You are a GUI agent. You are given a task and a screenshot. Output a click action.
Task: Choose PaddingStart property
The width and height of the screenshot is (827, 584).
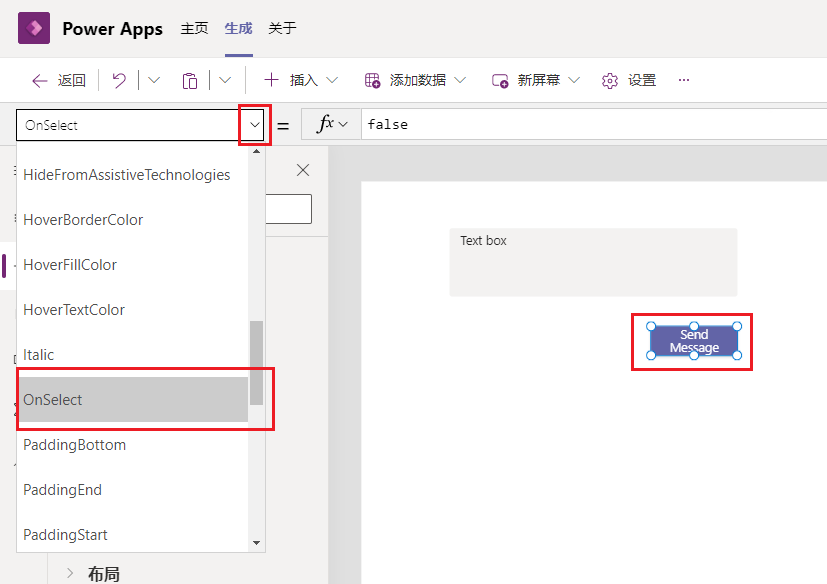132,534
